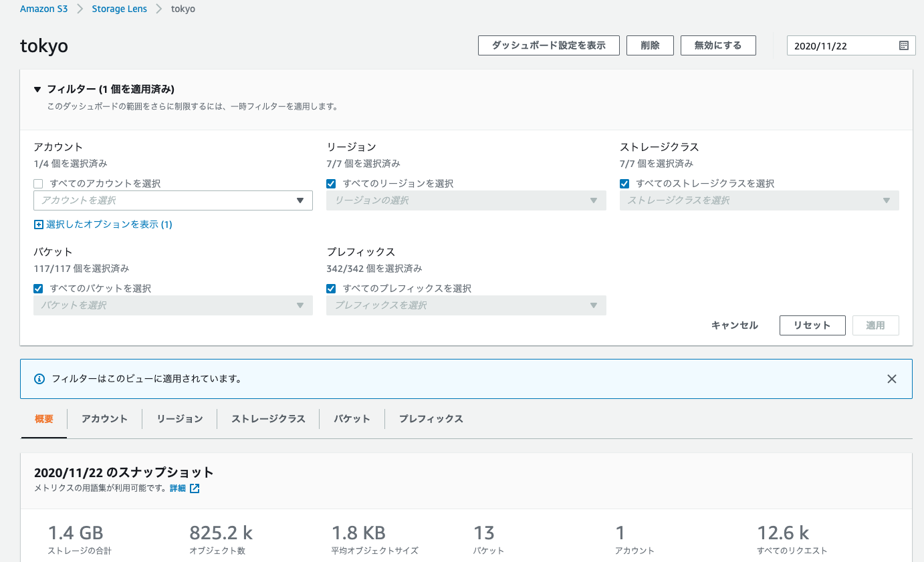
Task: Open the リージョンの選択 dropdown
Action: [x=466, y=200]
